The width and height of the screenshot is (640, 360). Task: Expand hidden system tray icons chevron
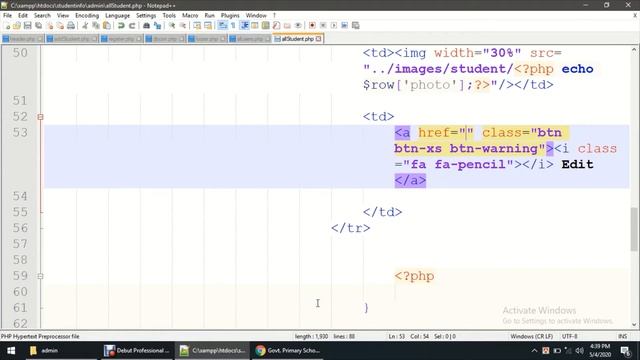[x=534, y=351]
